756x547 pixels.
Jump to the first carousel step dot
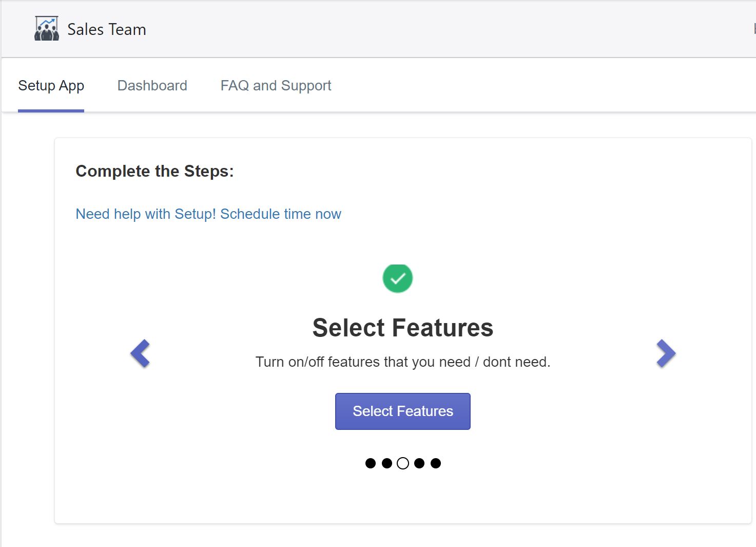coord(371,463)
